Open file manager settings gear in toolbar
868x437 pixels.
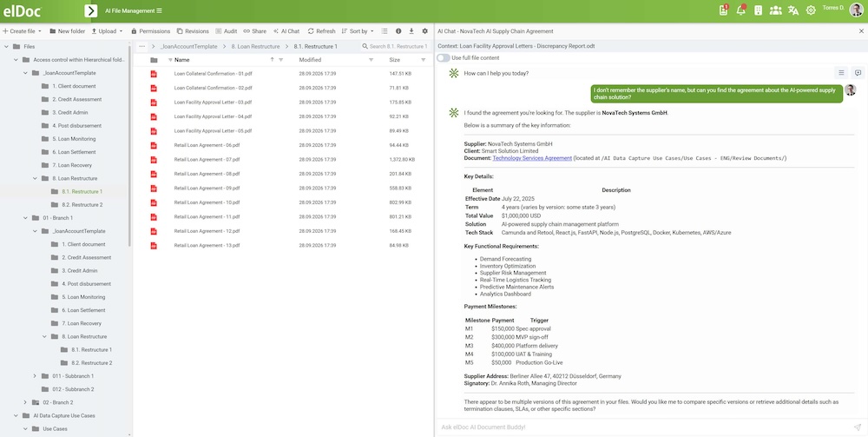425,31
